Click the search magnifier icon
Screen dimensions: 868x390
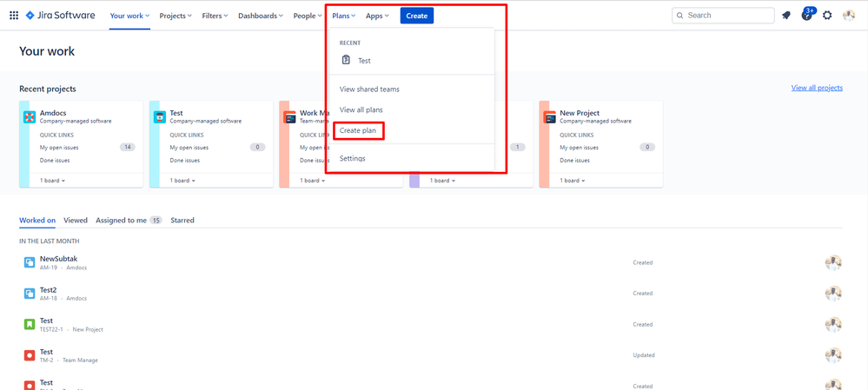click(x=680, y=16)
